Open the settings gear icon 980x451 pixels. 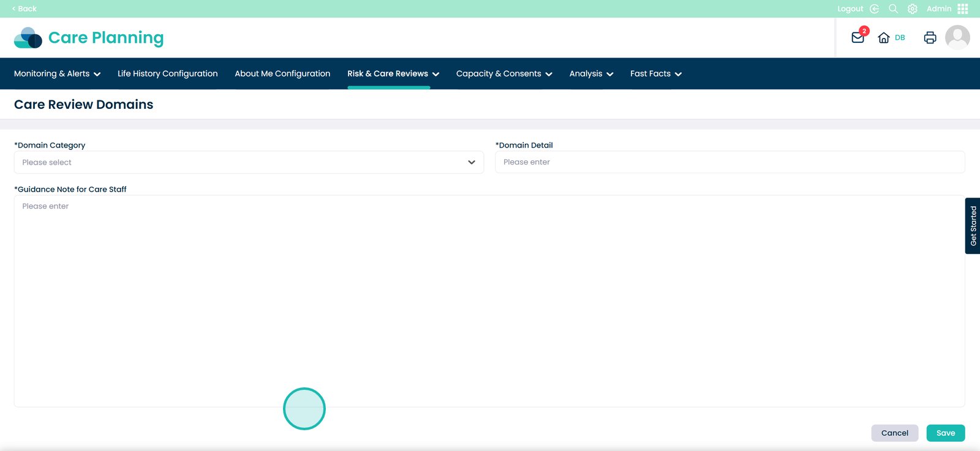(912, 9)
